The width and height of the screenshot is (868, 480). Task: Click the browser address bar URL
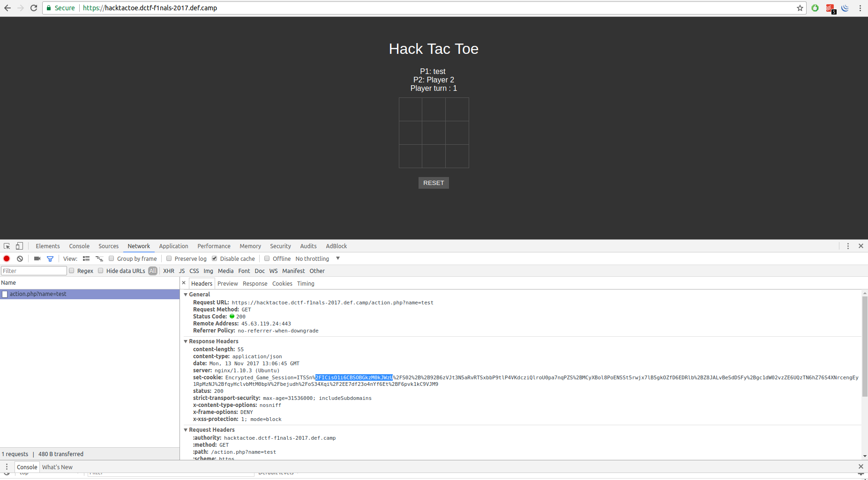pyautogui.click(x=150, y=8)
